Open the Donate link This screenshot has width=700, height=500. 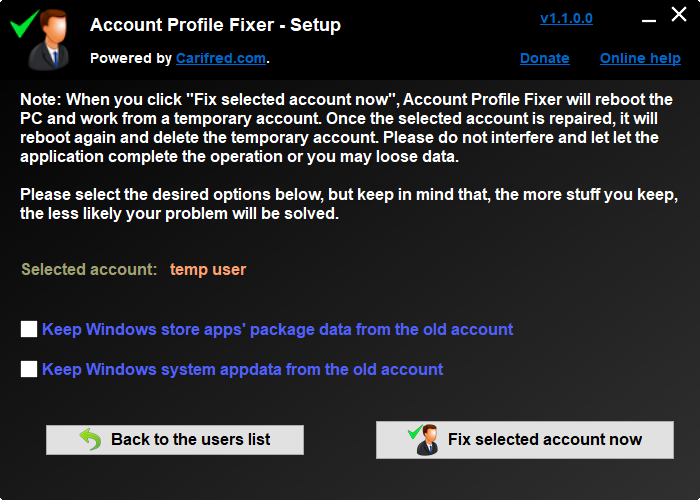(544, 58)
